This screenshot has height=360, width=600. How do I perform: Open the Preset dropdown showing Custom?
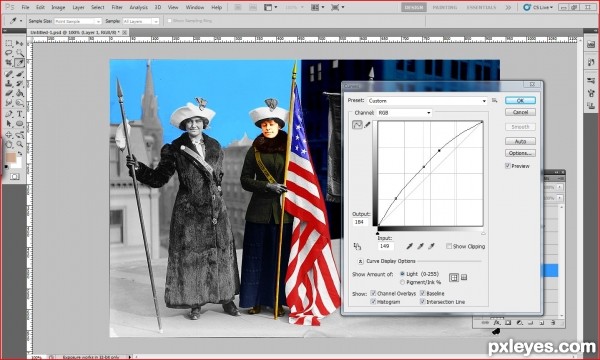(x=427, y=101)
